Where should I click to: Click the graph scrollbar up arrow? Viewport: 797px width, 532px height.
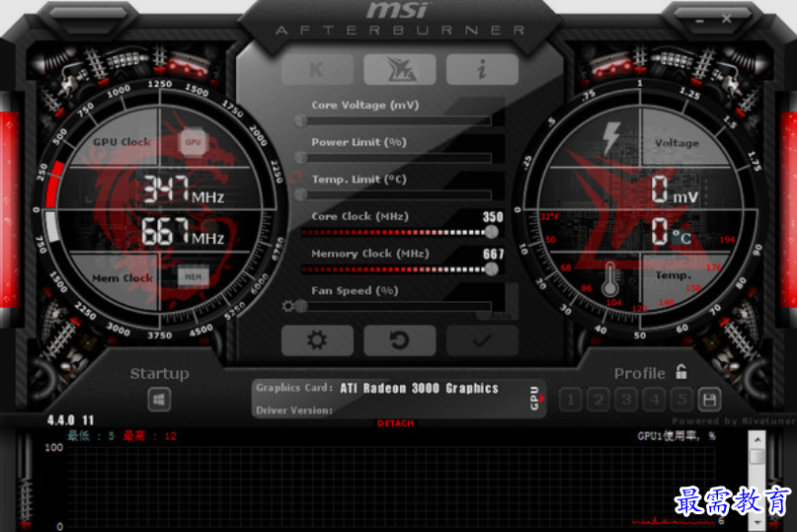point(757,439)
